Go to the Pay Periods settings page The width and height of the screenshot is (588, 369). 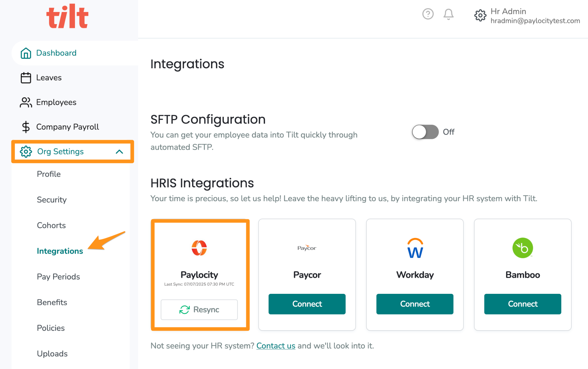pos(59,277)
